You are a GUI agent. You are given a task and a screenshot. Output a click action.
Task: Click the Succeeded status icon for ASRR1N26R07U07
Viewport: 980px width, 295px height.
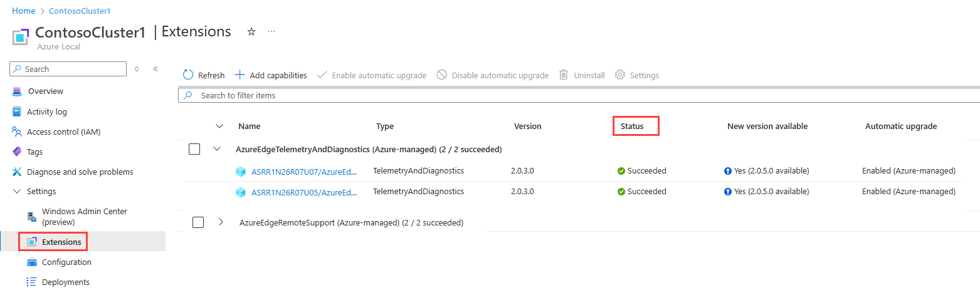click(621, 171)
